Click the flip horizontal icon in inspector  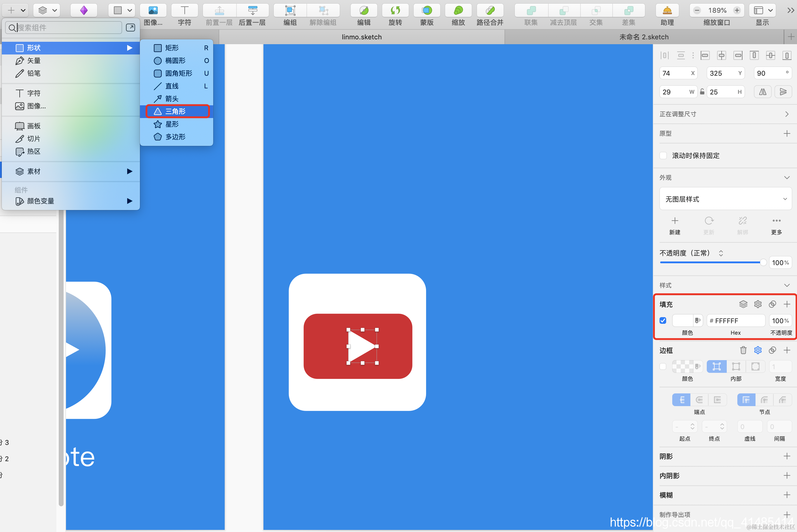[762, 92]
